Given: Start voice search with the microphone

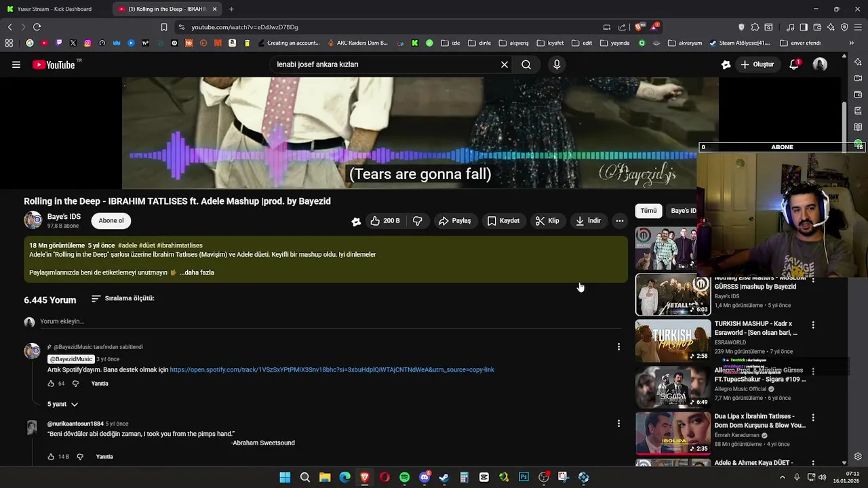Looking at the screenshot, I should 557,64.
